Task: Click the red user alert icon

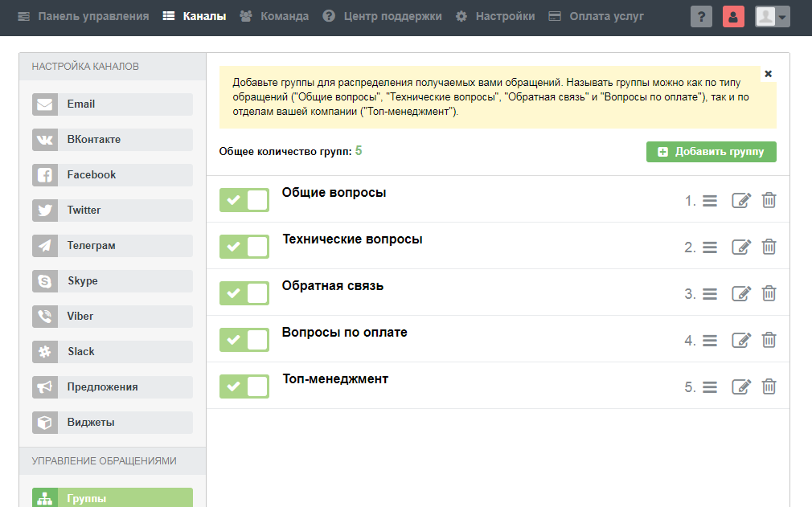Action: click(733, 16)
